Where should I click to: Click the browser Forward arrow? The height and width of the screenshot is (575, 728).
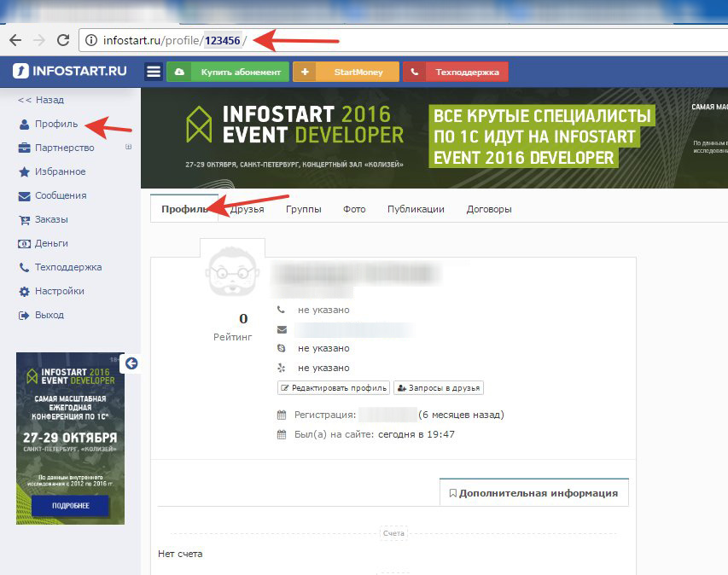(x=39, y=40)
